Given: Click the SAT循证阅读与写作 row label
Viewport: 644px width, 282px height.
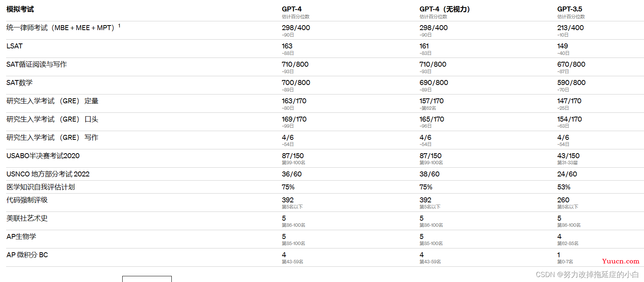Looking at the screenshot, I should click(x=37, y=64).
